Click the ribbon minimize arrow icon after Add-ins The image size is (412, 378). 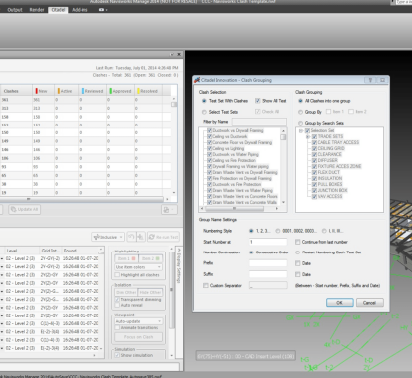pyautogui.click(x=103, y=10)
